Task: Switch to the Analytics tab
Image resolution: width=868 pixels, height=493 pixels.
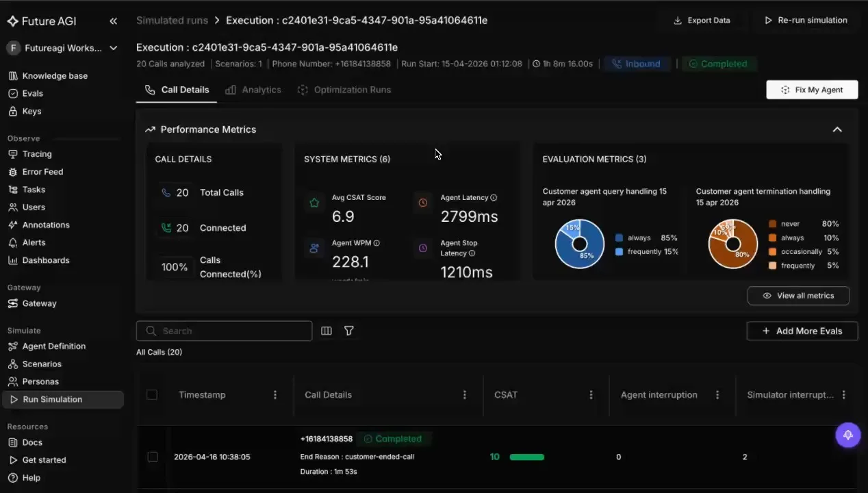Action: pyautogui.click(x=253, y=90)
